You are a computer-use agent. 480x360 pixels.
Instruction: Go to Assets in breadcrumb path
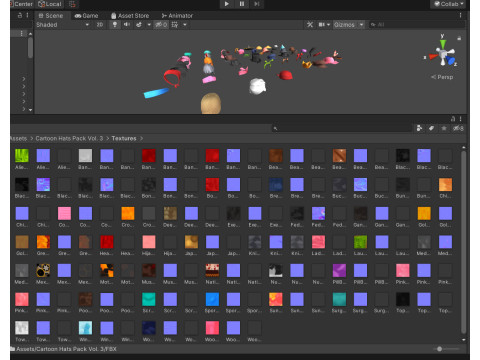click(18, 138)
